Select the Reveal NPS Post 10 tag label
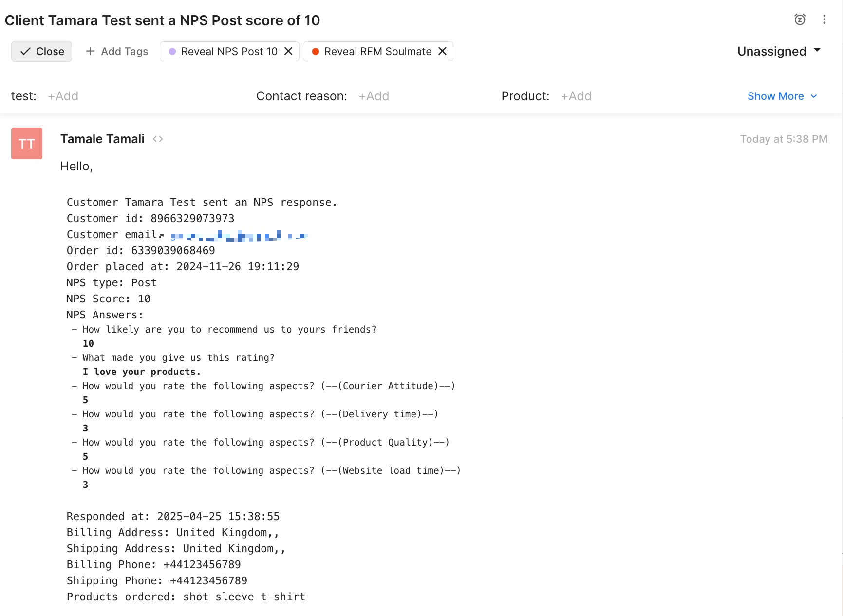Image resolution: width=843 pixels, height=616 pixels. [229, 52]
